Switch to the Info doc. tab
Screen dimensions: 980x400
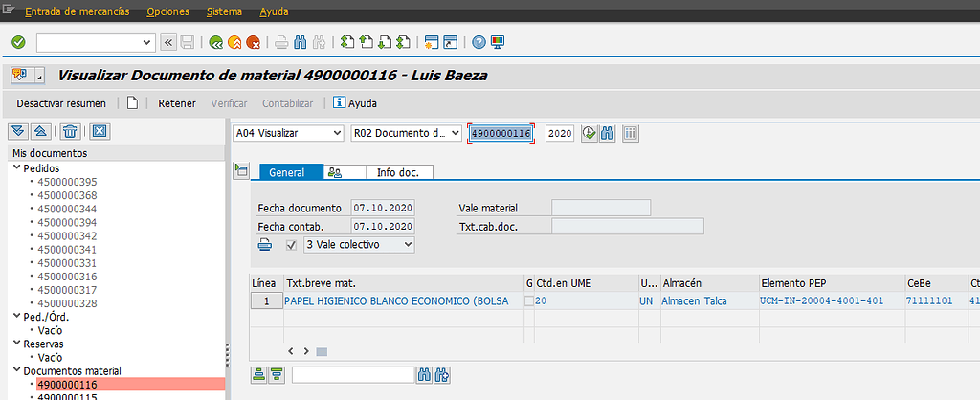pos(400,172)
